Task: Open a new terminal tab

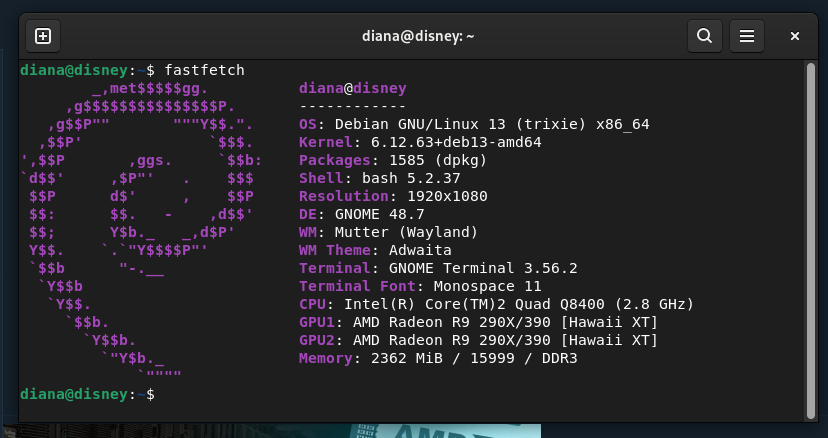Action: tap(43, 36)
